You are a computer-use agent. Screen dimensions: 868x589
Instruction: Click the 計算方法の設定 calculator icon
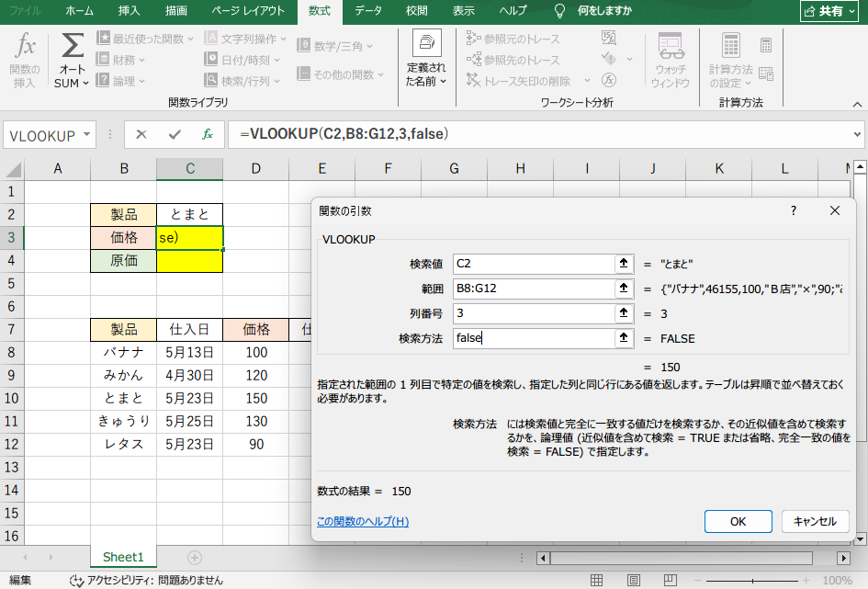click(730, 46)
